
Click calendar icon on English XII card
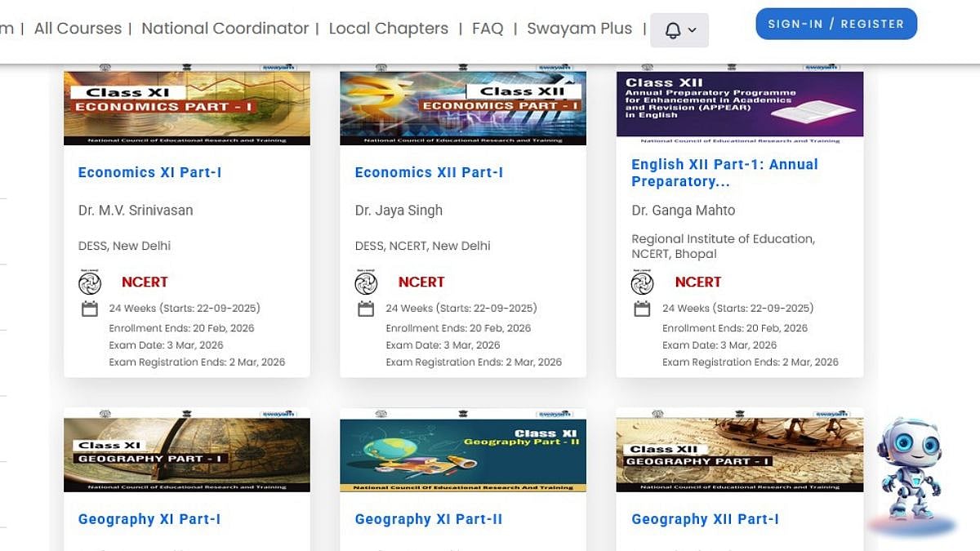[x=643, y=309]
